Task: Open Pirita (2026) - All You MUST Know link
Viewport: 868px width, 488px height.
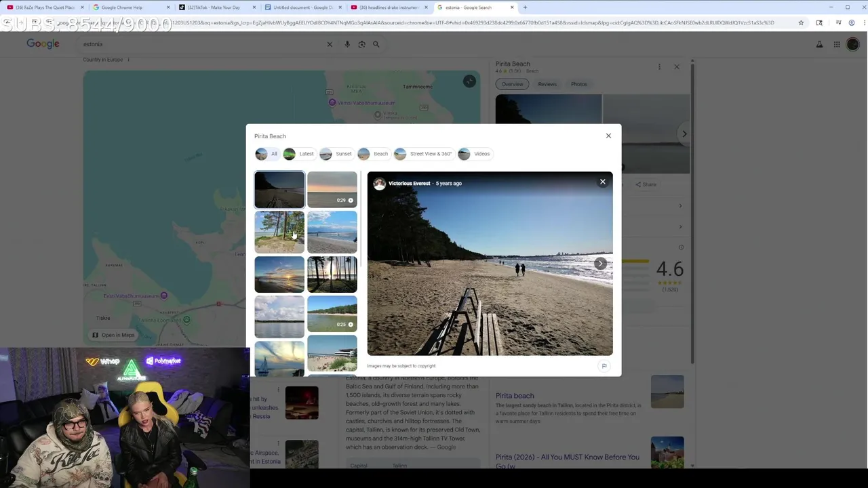Action: pos(567,461)
